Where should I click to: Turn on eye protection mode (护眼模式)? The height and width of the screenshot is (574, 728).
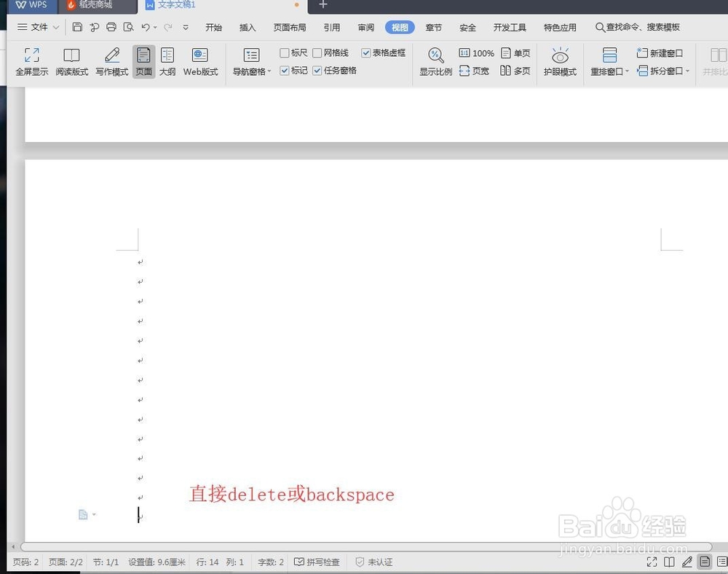560,61
